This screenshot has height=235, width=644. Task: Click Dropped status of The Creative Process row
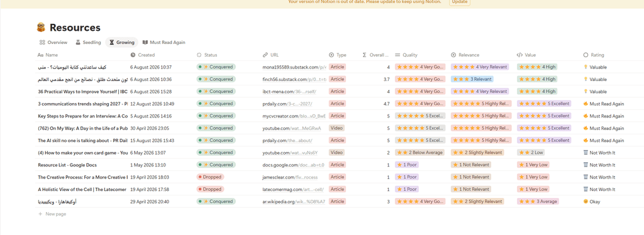tap(210, 177)
